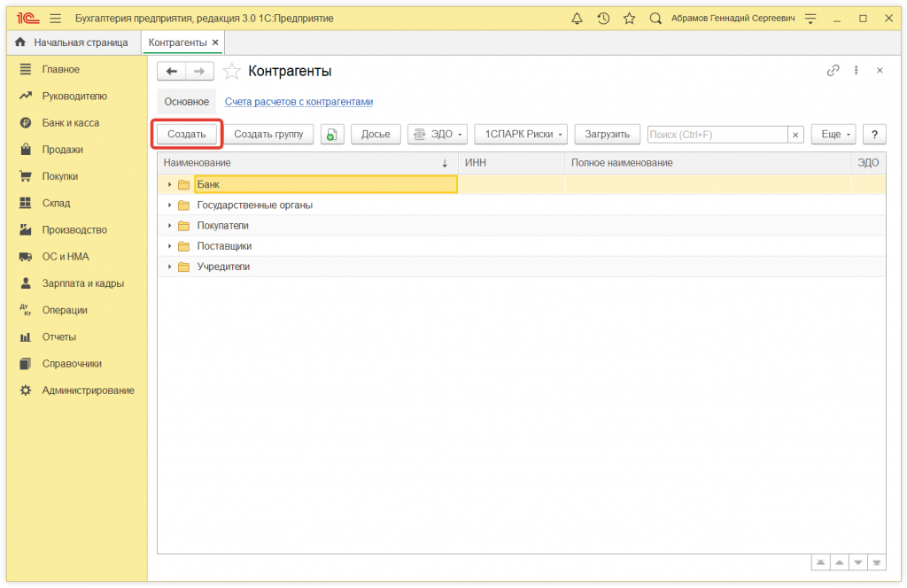Expand the Поставщики folder tree node

169,246
